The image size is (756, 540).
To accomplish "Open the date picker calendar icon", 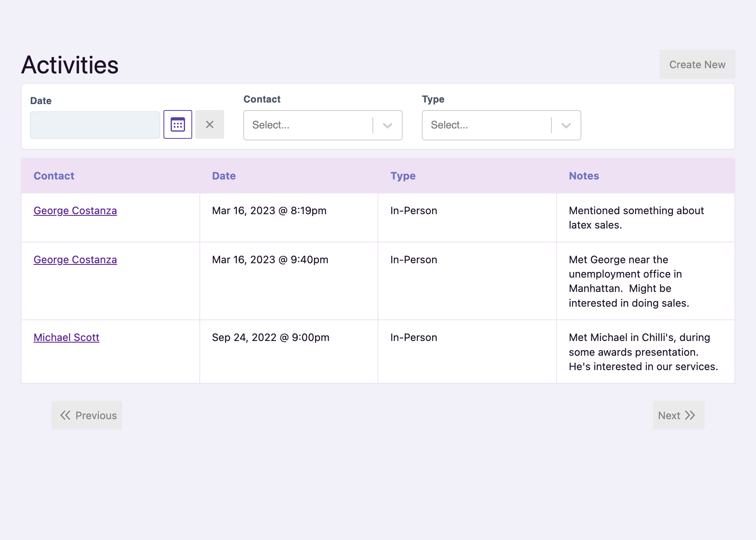I will (177, 124).
